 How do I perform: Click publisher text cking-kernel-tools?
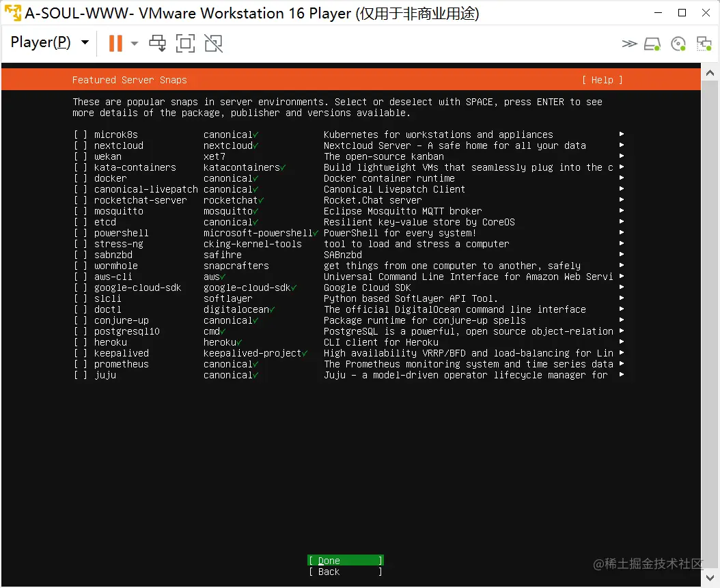pyautogui.click(x=253, y=244)
